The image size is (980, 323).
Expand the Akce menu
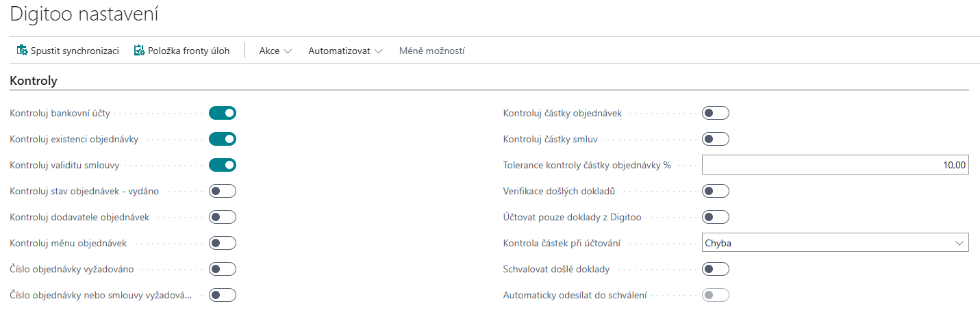(275, 51)
